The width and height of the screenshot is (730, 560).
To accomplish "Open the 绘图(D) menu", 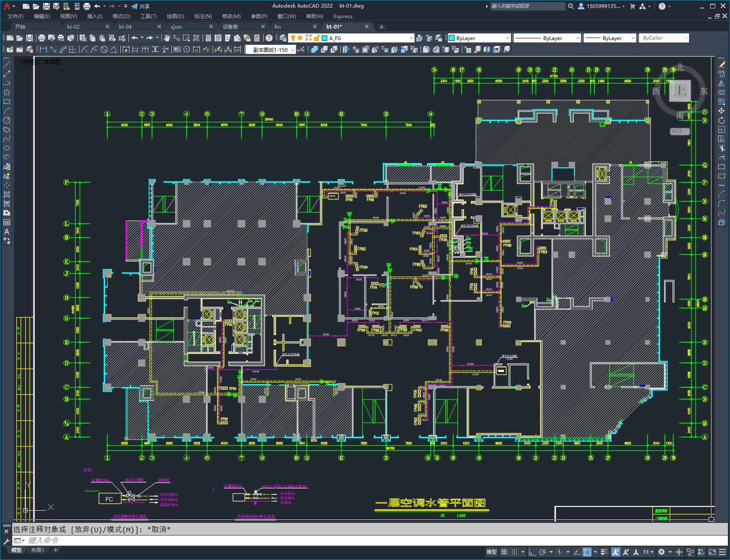I will [x=175, y=16].
